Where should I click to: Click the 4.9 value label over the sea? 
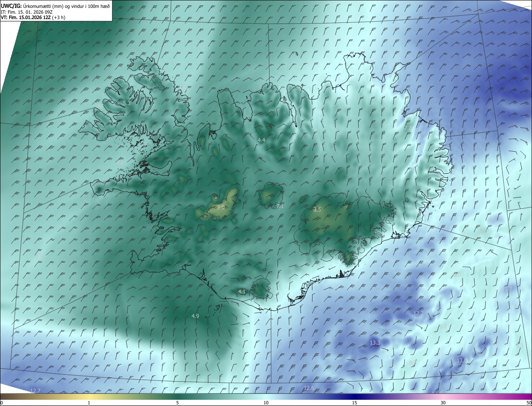pos(195,316)
